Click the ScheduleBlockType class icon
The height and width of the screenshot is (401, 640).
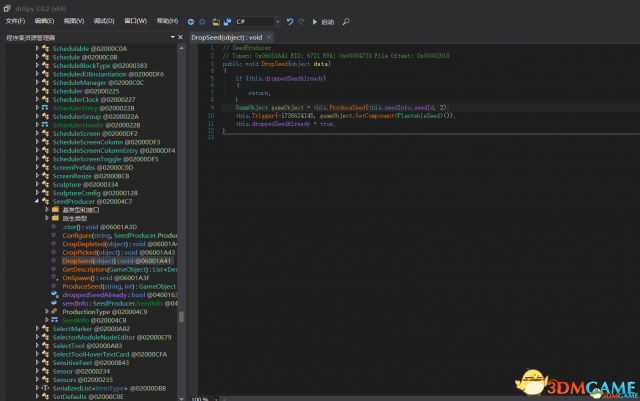coord(45,65)
